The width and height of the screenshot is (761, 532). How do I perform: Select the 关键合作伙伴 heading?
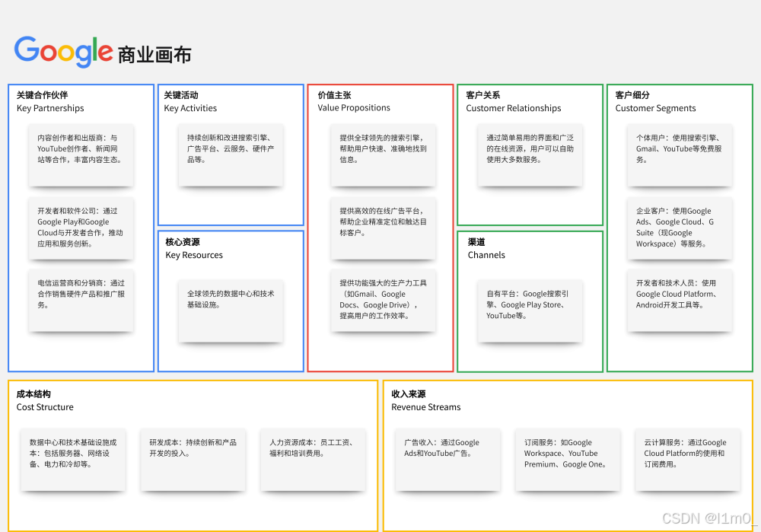[x=42, y=94]
